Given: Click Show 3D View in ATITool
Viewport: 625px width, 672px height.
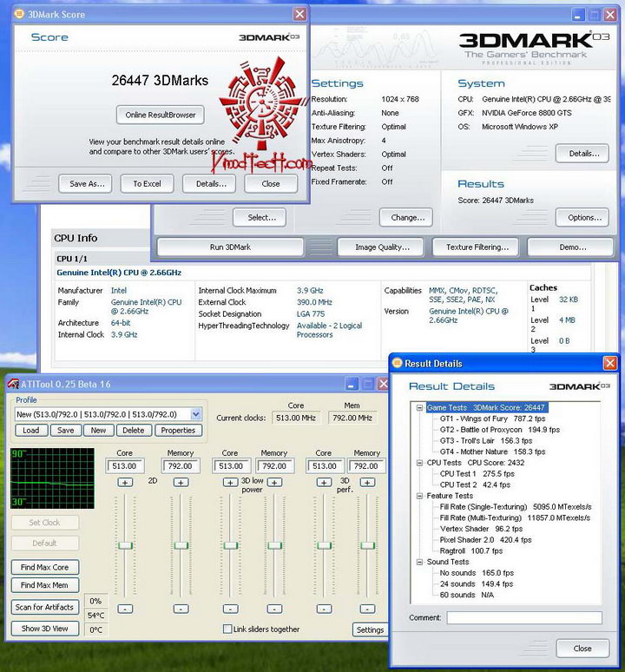Looking at the screenshot, I should tap(44, 629).
